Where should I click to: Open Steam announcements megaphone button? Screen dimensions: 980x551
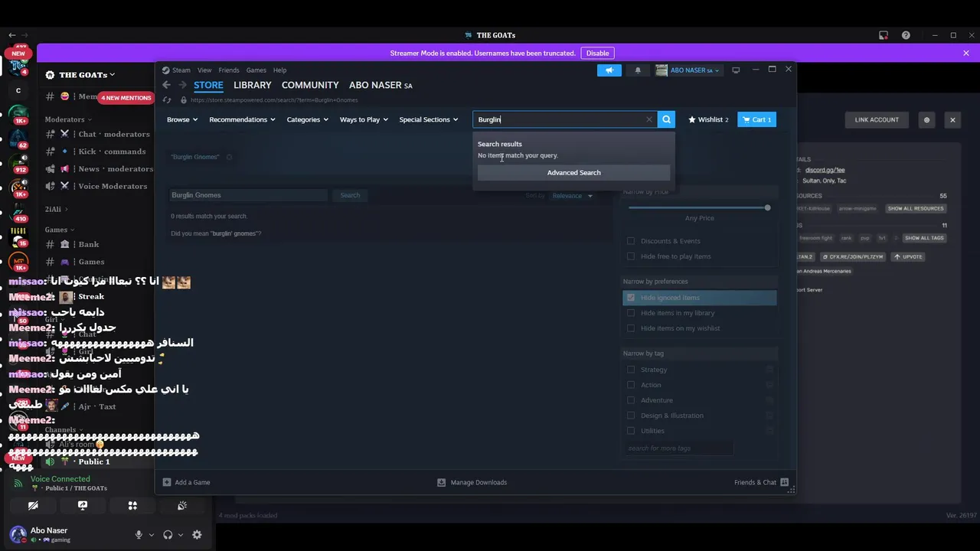pyautogui.click(x=609, y=70)
